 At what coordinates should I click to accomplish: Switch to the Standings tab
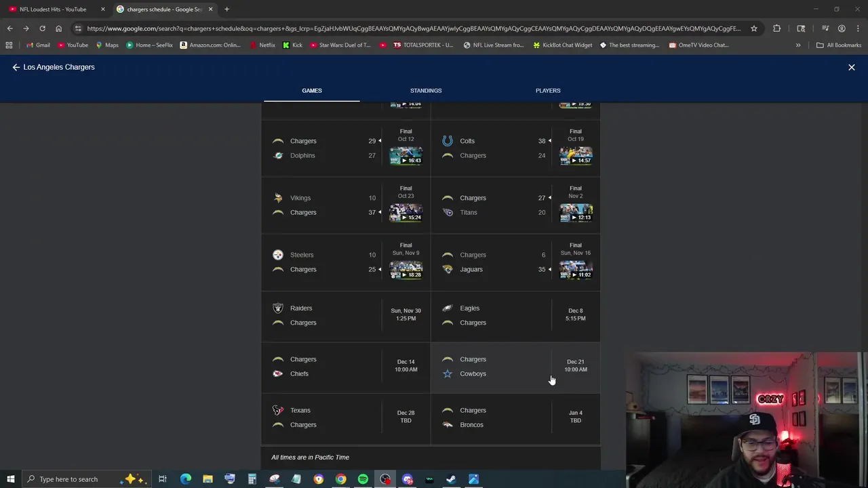click(426, 90)
